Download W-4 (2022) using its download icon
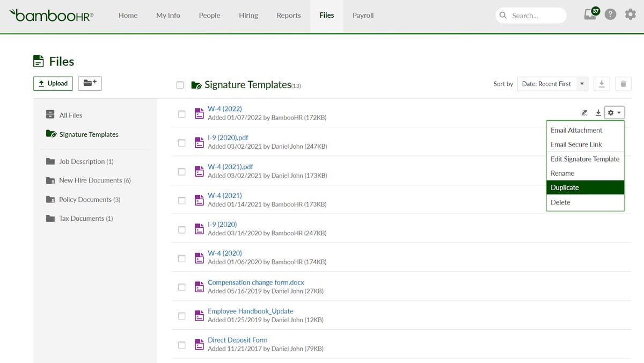Viewport: 644px width, 363px height. pyautogui.click(x=598, y=113)
